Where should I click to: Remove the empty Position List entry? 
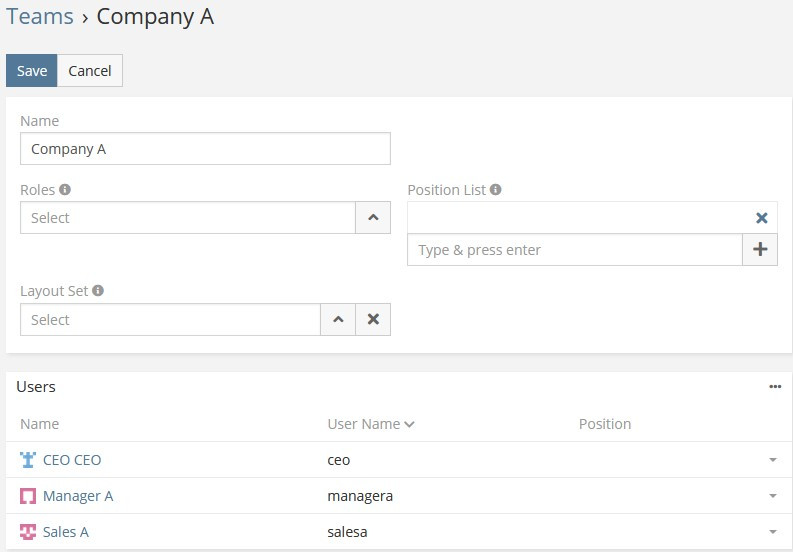pyautogui.click(x=761, y=218)
